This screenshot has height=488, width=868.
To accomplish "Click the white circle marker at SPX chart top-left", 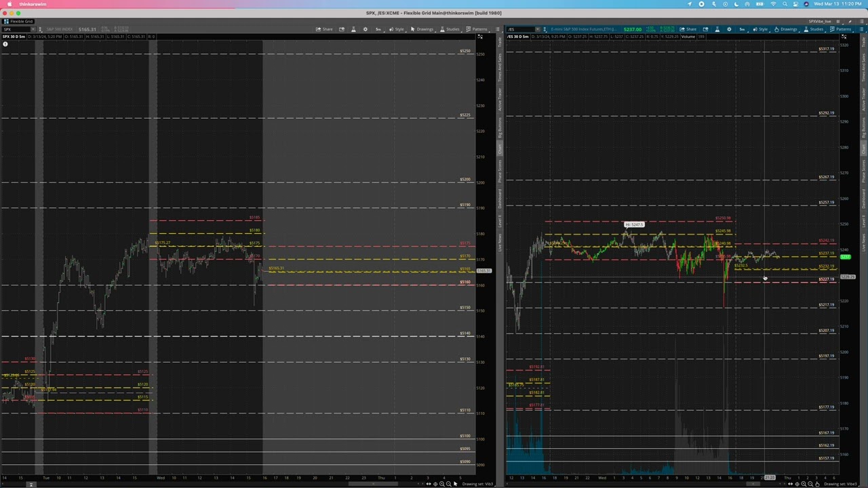I will click(x=5, y=44).
